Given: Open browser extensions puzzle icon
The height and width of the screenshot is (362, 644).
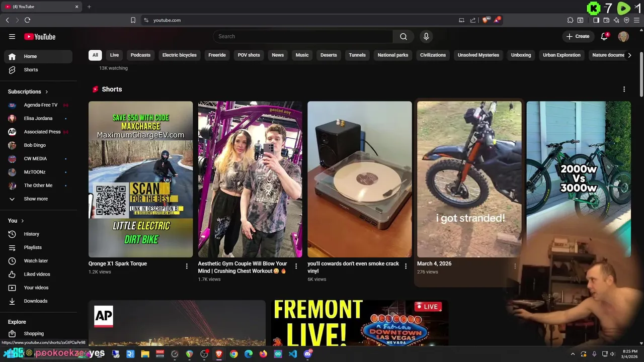Looking at the screenshot, I should point(570,20).
